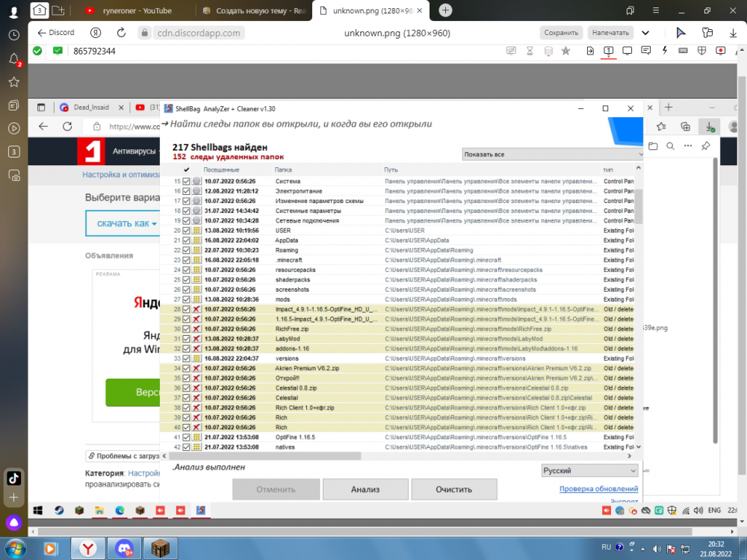Viewport: 747px width, 560px height.
Task: Click the 'Очистить' button
Action: [454, 490]
